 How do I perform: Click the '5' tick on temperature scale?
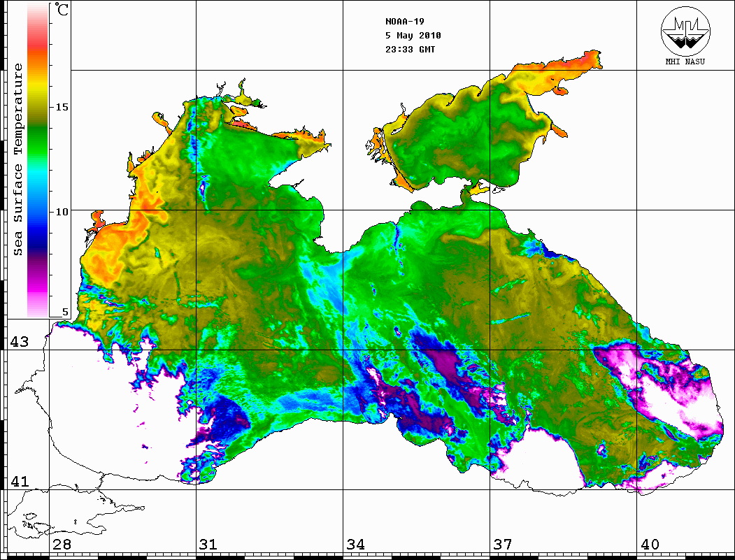(x=65, y=312)
